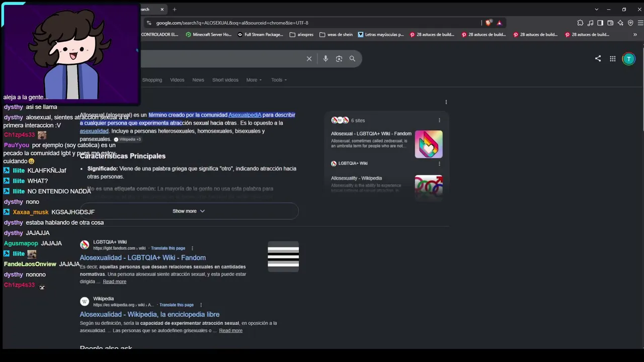Open Brave Rewards triangle icon
Image resolution: width=644 pixels, height=362 pixels.
click(499, 23)
